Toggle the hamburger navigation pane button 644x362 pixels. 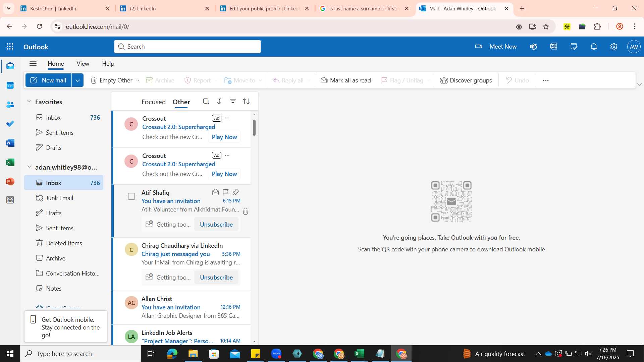33,64
